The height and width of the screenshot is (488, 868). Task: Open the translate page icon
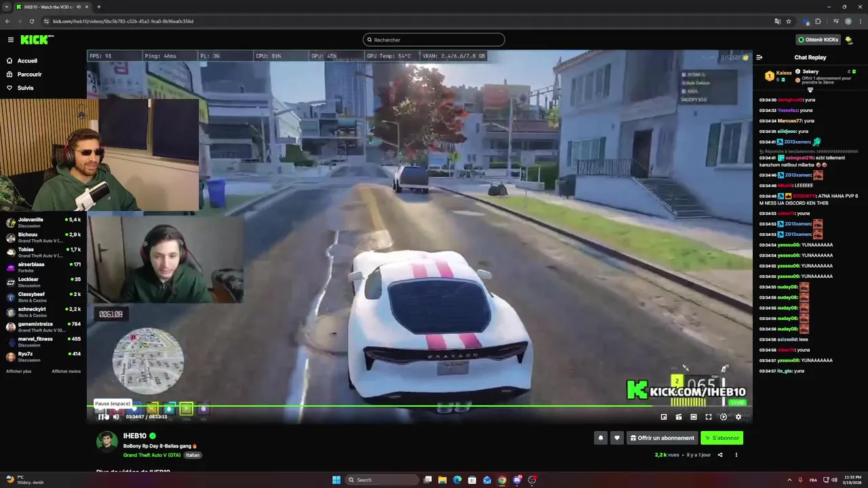[777, 21]
